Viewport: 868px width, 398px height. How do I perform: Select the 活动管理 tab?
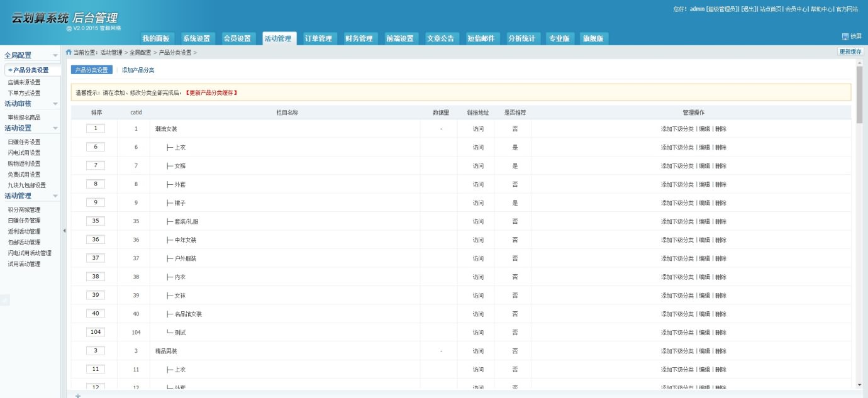(278, 38)
